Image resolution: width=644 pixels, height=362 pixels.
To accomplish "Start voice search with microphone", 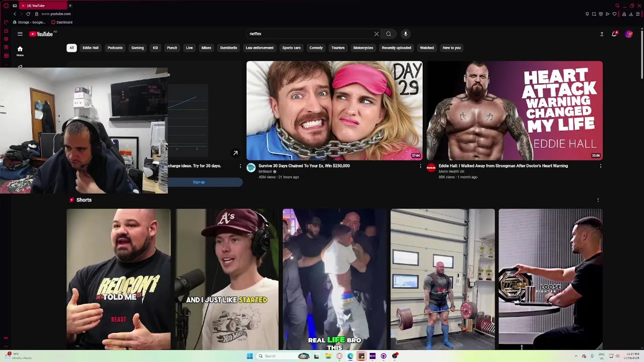I will click(x=406, y=34).
